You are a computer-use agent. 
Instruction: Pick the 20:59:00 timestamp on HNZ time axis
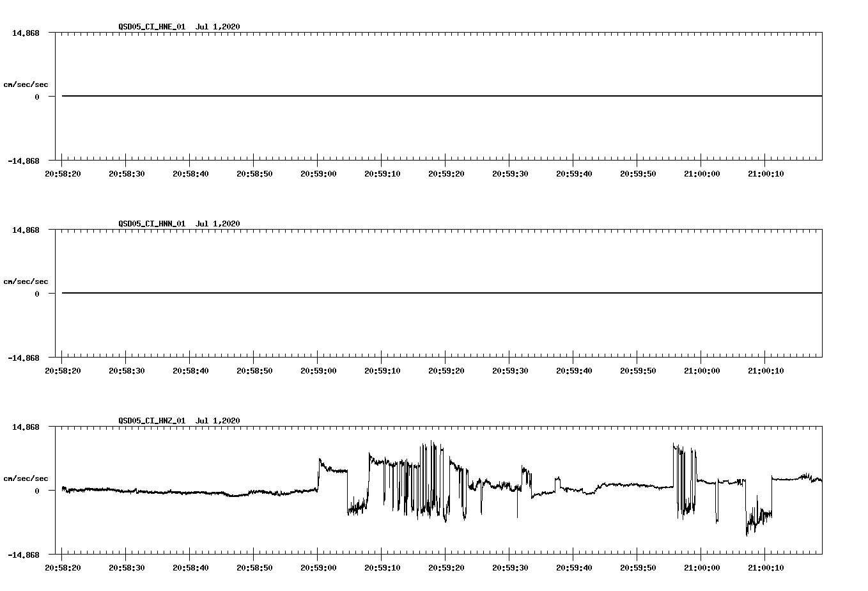tap(318, 567)
